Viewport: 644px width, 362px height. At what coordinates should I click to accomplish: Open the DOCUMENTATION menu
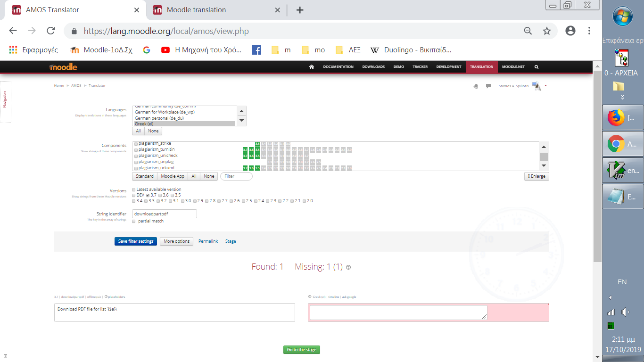(338, 67)
